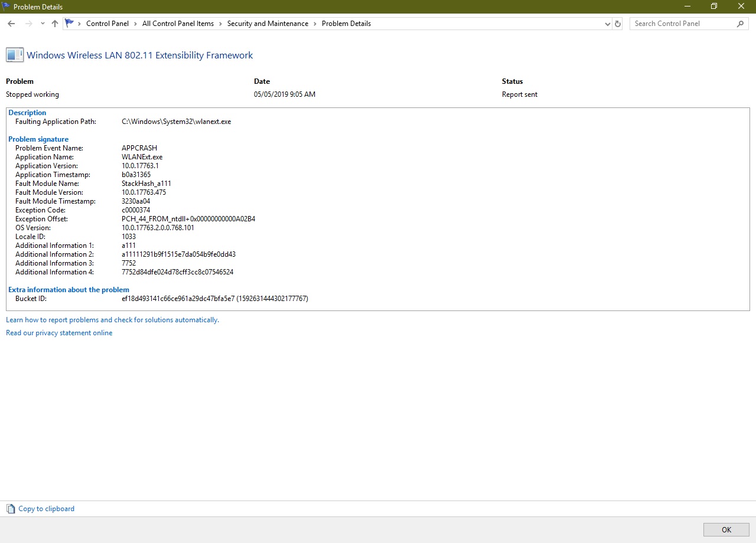Click the Copy to clipboard link

[x=47, y=509]
